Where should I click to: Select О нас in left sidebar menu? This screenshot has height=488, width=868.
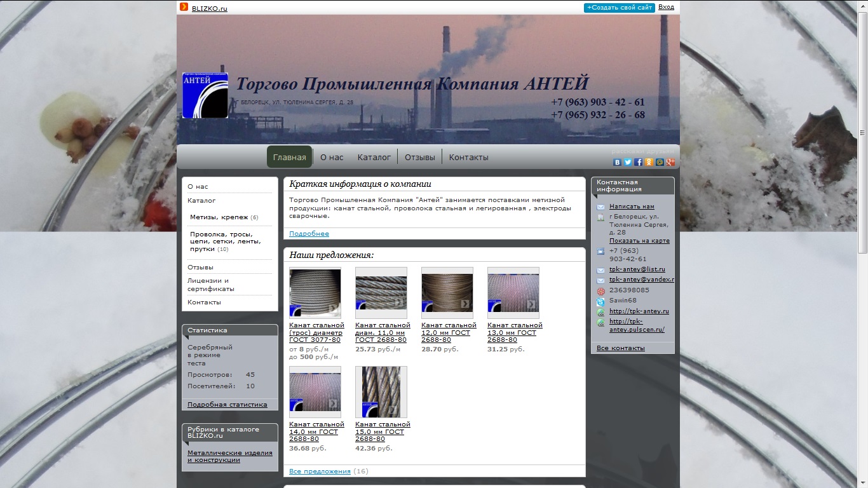(198, 187)
